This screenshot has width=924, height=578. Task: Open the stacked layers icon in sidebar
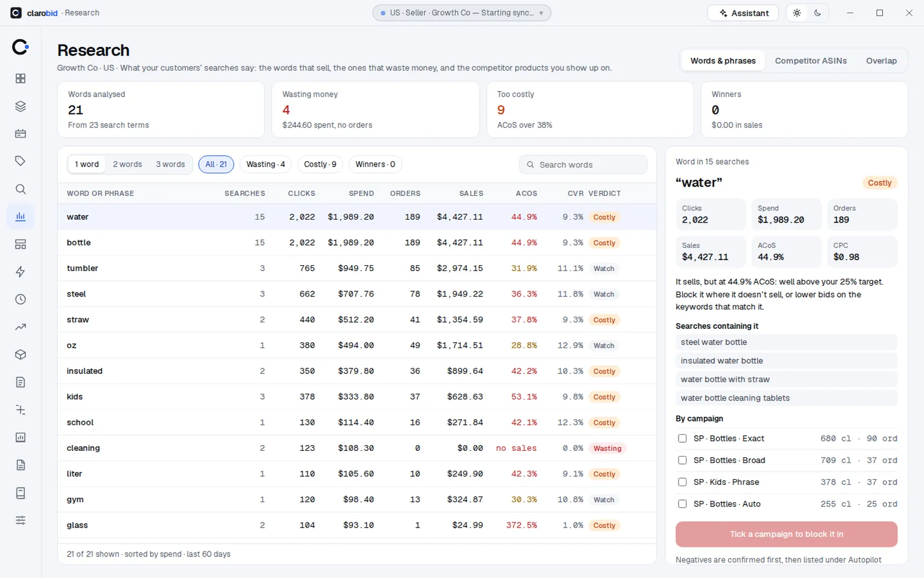coord(20,106)
